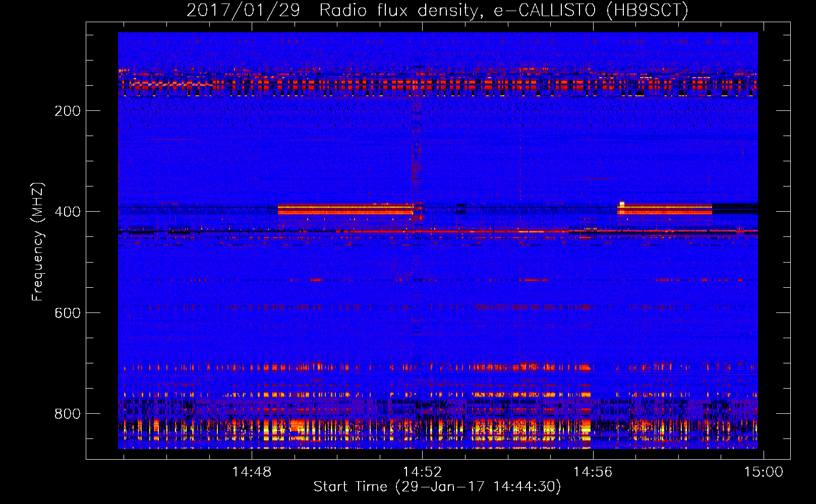The height and width of the screenshot is (504, 816).
Task: Click the '200' frequency axis label
Action: click(68, 111)
